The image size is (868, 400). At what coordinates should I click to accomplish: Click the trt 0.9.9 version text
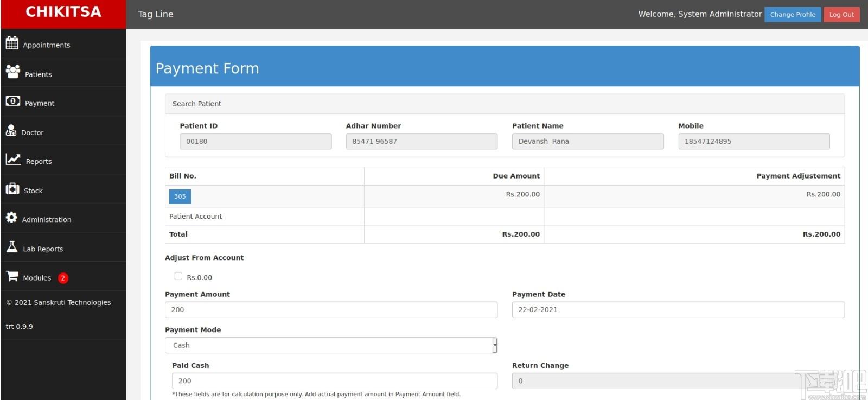tap(20, 326)
